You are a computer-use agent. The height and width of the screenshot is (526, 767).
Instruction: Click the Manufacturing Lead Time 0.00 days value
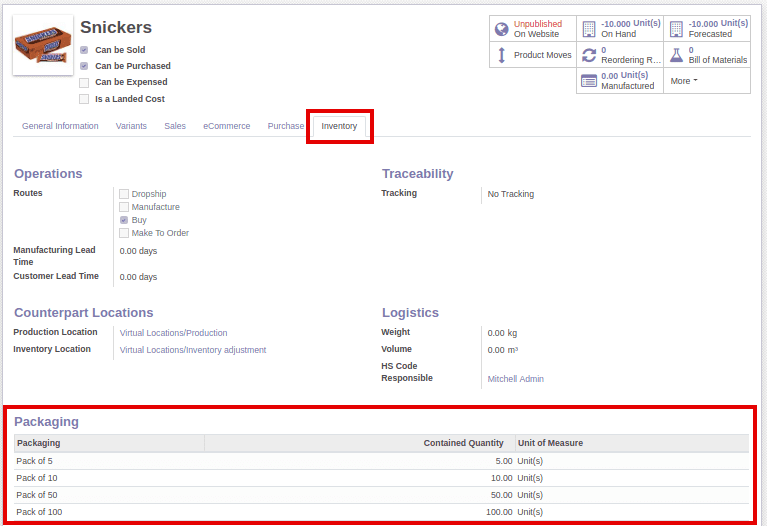coord(138,251)
